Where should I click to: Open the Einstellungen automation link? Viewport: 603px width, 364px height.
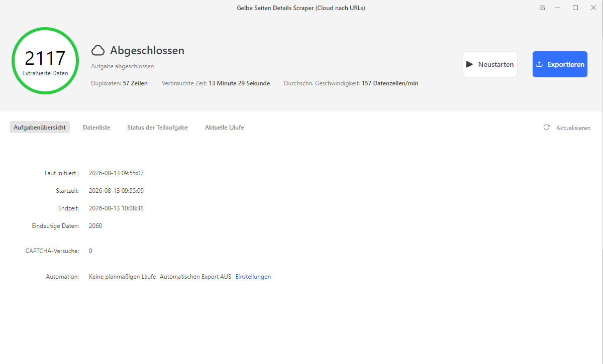pyautogui.click(x=253, y=277)
